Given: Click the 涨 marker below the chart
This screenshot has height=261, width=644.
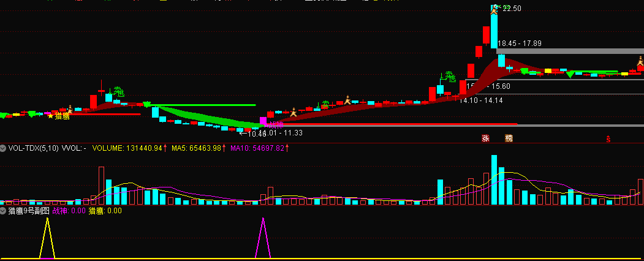Looking at the screenshot, I should (485, 138).
